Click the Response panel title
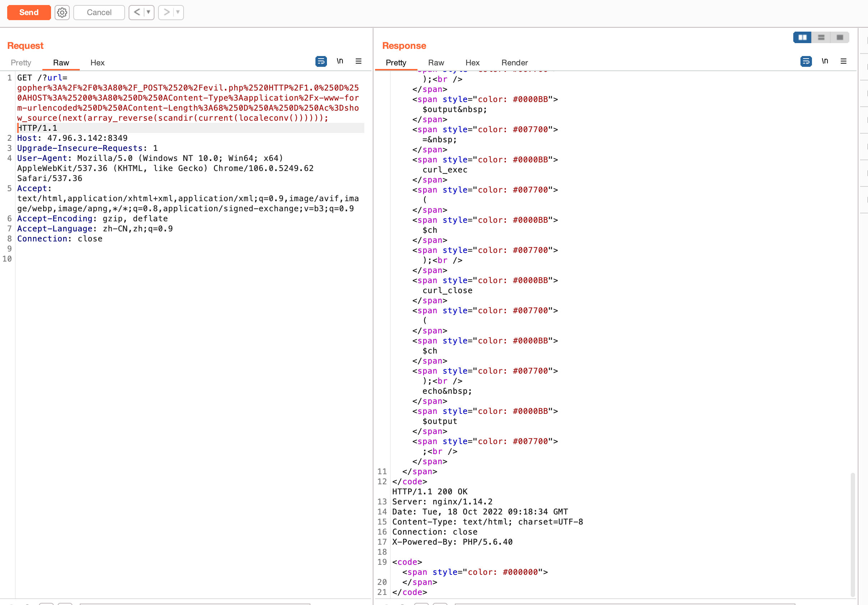The height and width of the screenshot is (605, 868). click(x=404, y=46)
